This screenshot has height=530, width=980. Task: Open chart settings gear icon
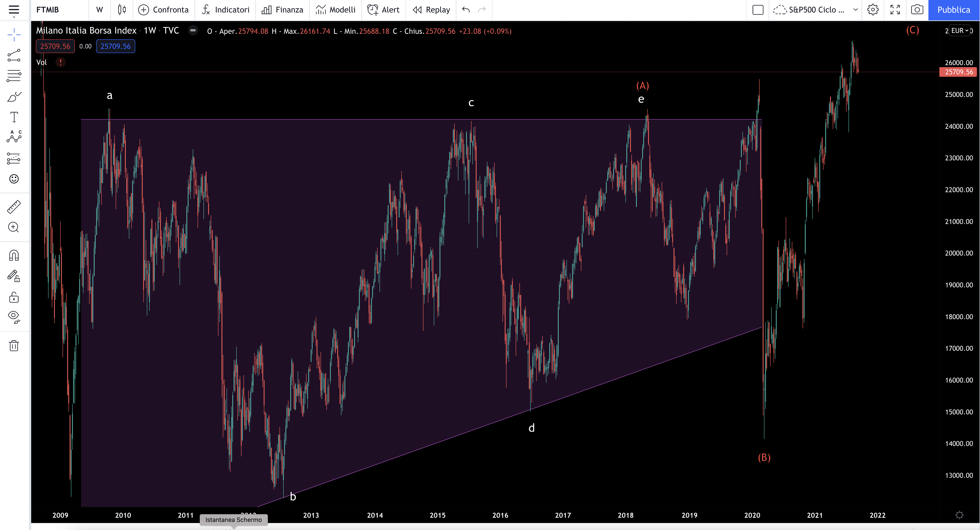pos(873,10)
